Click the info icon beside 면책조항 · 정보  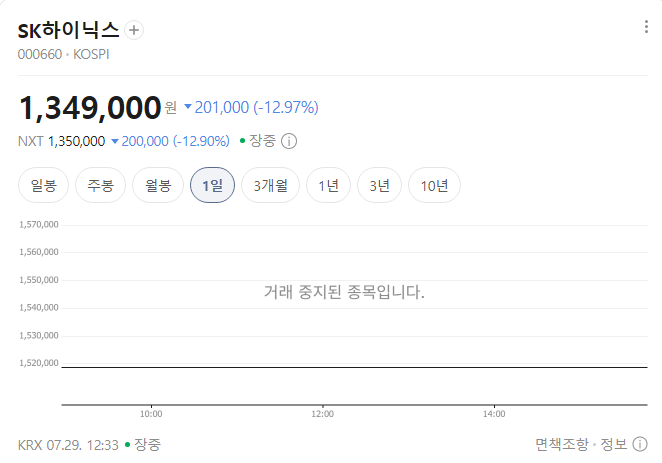coord(640,444)
